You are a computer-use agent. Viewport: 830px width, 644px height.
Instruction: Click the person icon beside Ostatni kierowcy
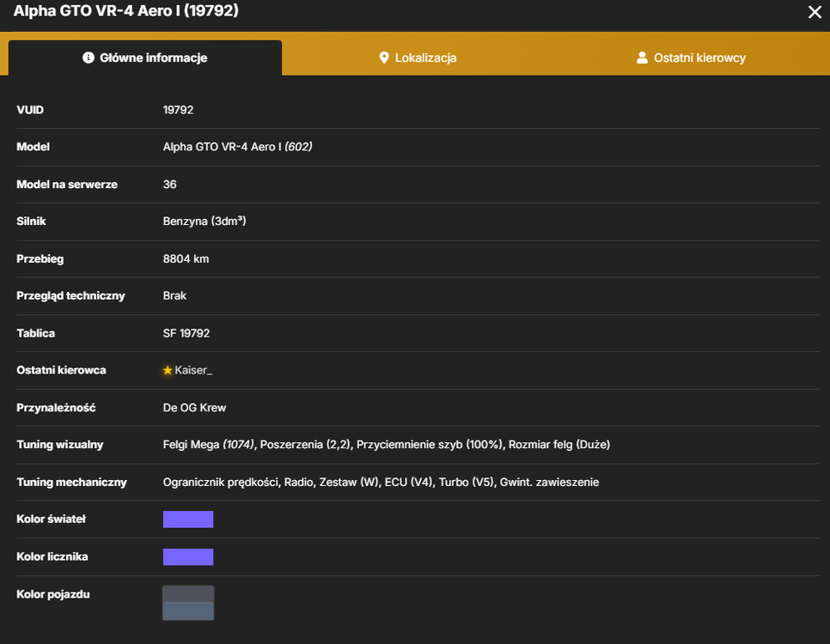[x=642, y=58]
